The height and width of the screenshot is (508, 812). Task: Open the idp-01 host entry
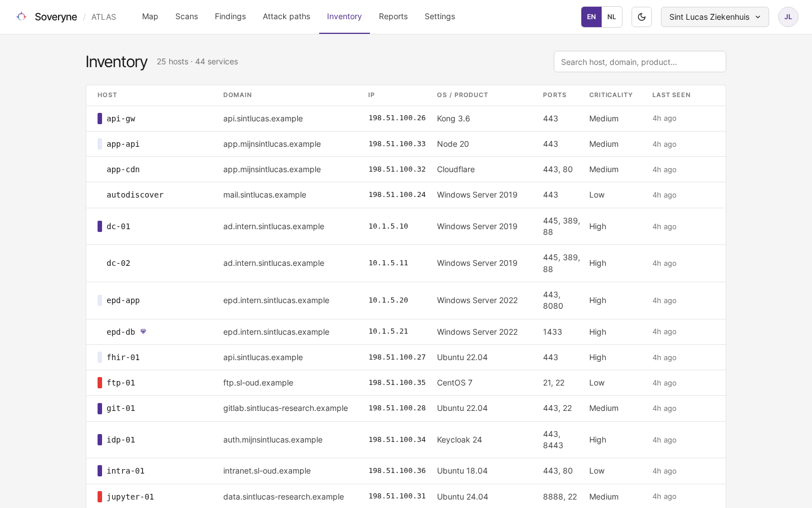pyautogui.click(x=121, y=440)
